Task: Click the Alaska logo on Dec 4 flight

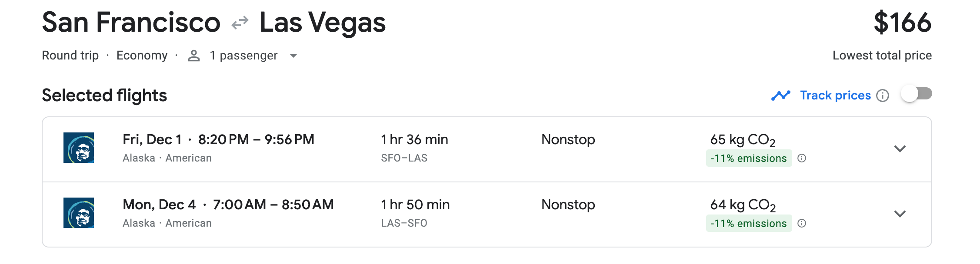Action: tap(79, 213)
